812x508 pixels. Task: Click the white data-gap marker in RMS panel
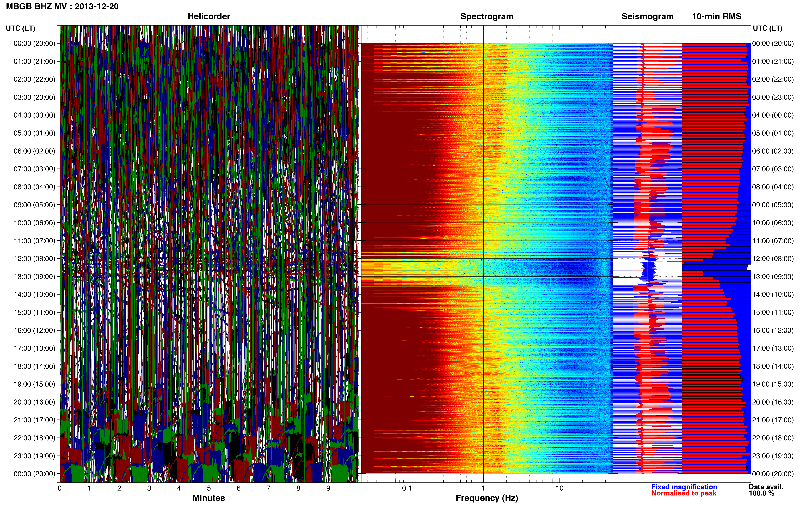click(749, 267)
